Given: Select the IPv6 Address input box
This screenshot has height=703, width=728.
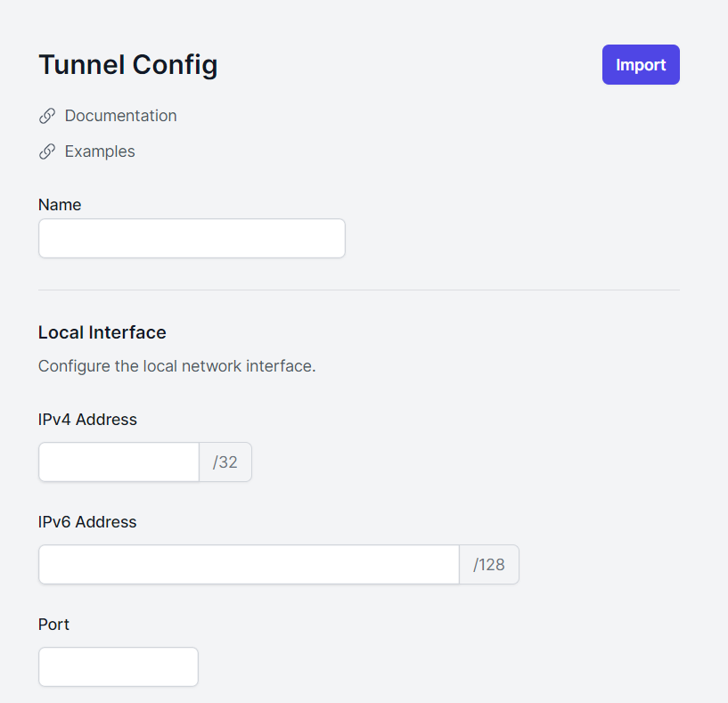Looking at the screenshot, I should click(x=249, y=565).
